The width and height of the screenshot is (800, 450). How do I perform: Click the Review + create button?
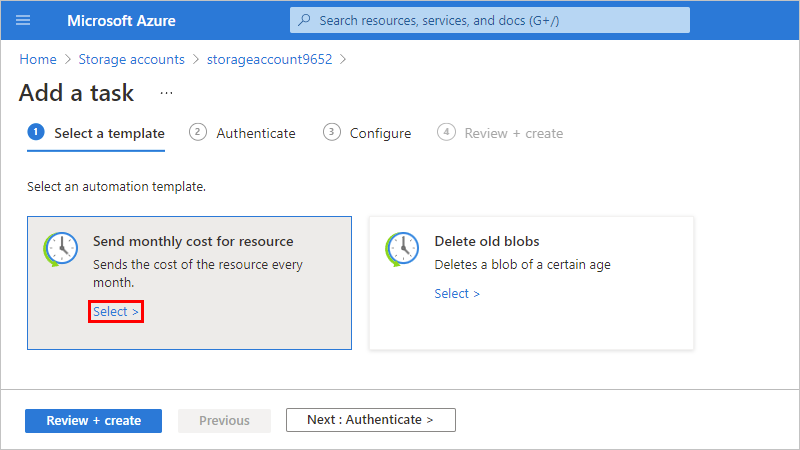coord(93,420)
